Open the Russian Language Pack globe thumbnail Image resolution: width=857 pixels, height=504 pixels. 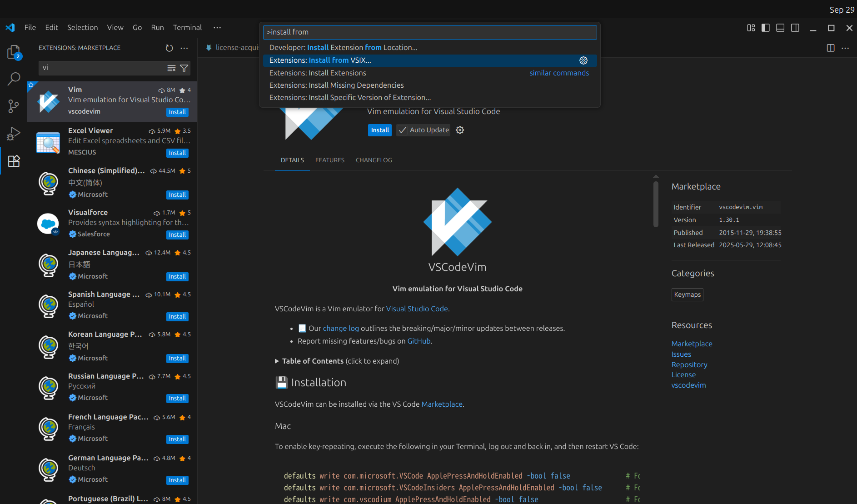[x=49, y=388]
